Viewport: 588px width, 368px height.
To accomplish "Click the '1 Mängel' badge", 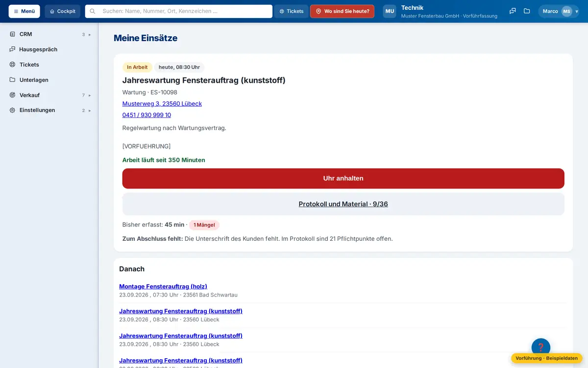I will click(204, 225).
